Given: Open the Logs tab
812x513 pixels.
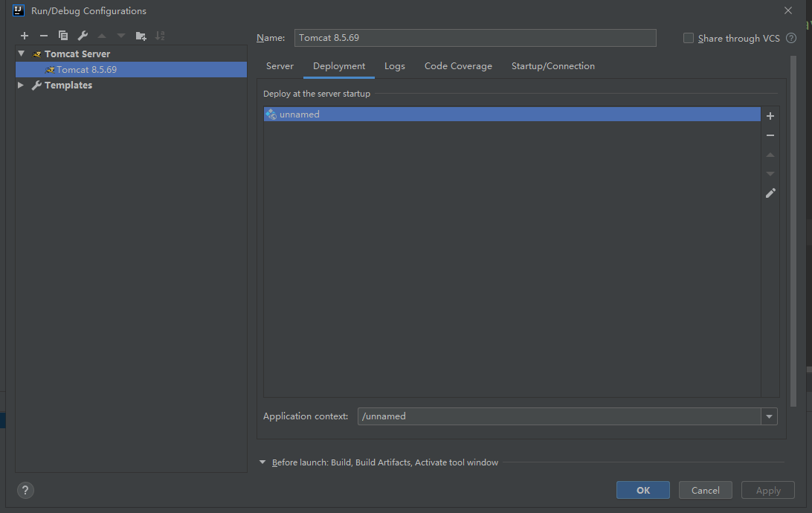Looking at the screenshot, I should tap(395, 66).
